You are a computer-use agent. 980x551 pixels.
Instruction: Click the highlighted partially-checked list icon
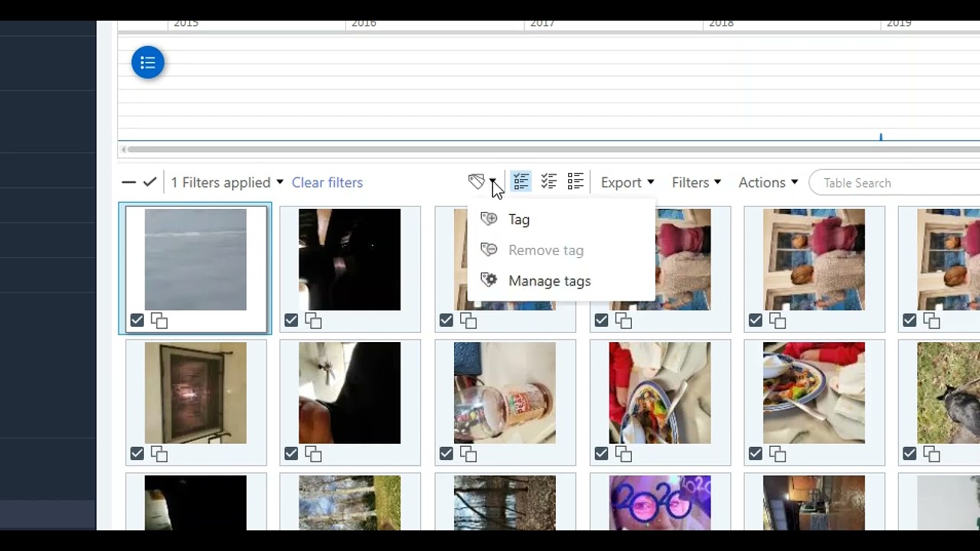[x=521, y=181]
